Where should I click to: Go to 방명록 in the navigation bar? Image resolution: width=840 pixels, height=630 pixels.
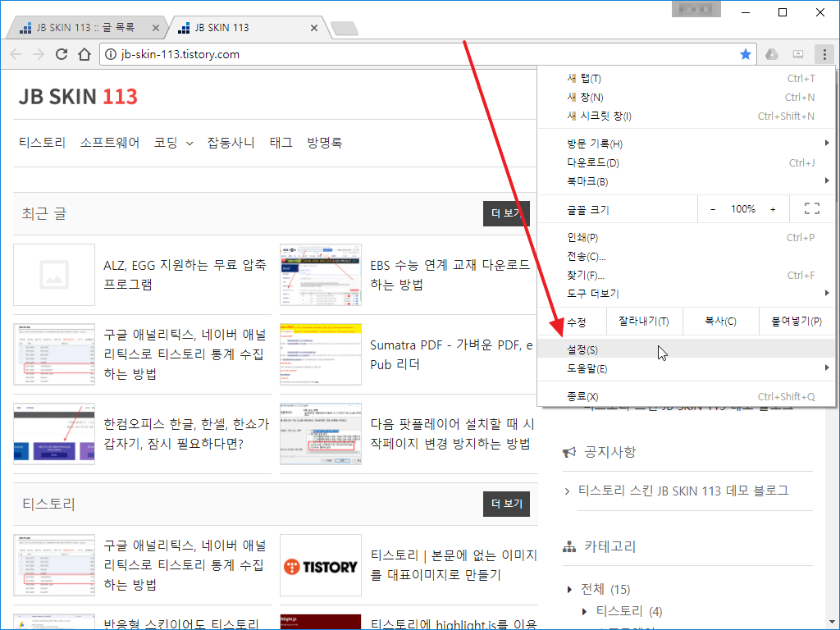(x=325, y=143)
